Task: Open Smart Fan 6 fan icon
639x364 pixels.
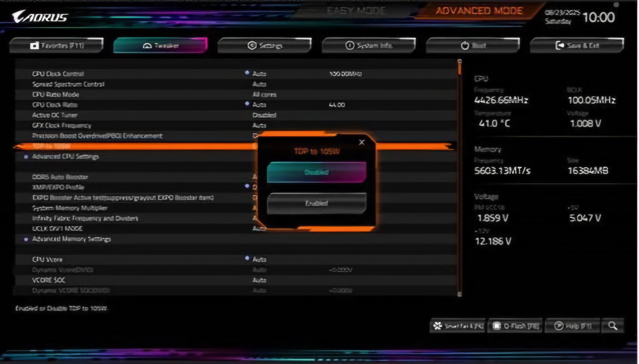Action: [x=438, y=326]
